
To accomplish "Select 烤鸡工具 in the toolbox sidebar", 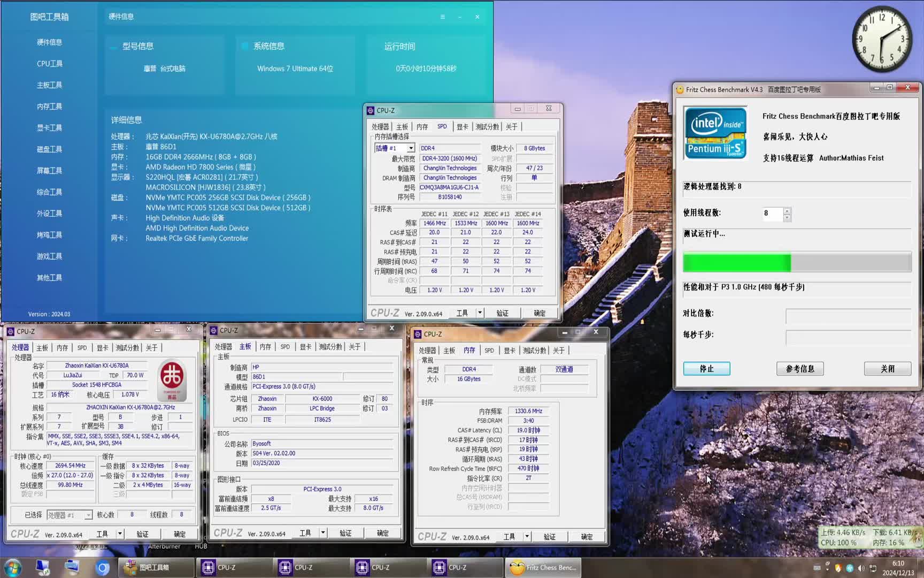I will 49,235.
